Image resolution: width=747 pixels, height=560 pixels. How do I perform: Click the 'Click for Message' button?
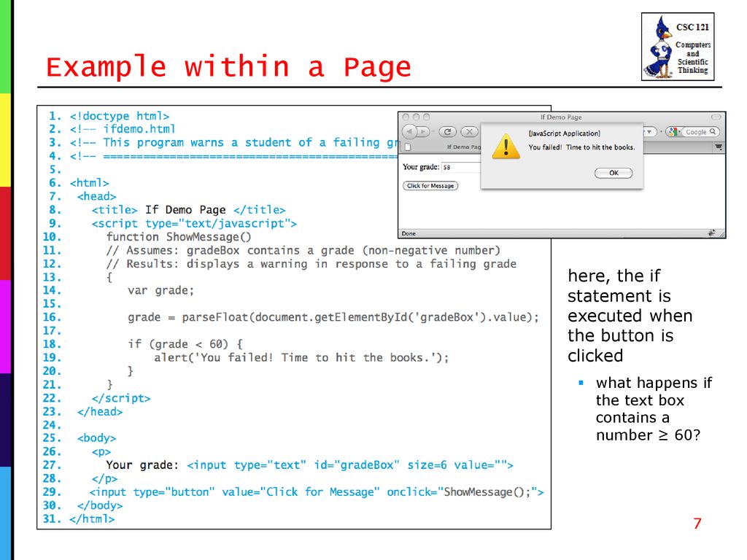click(x=430, y=186)
